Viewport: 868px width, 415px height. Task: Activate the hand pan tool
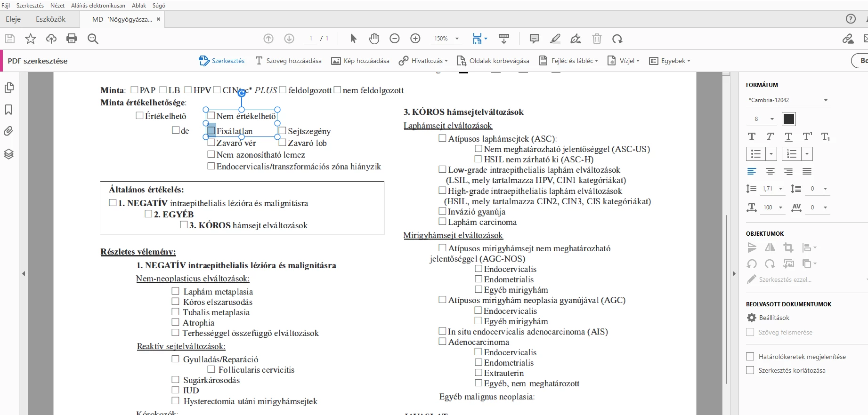(374, 39)
